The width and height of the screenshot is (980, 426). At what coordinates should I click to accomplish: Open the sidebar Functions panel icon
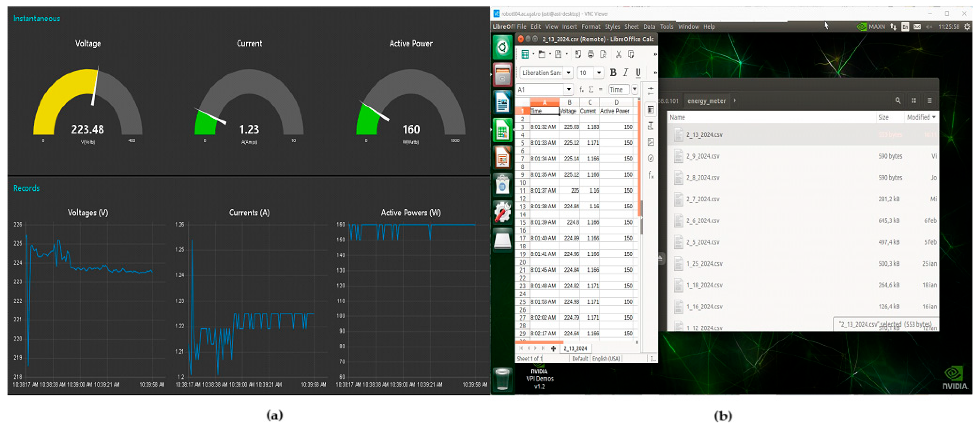tap(651, 175)
